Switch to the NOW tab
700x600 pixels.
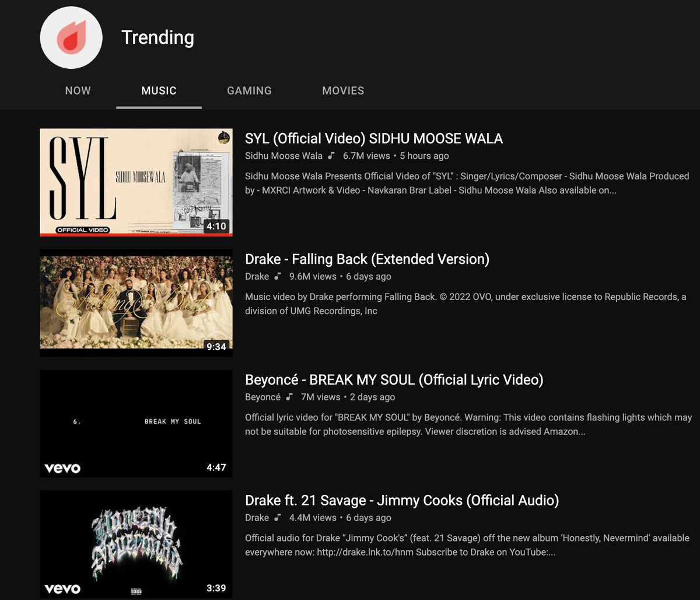[x=78, y=90]
